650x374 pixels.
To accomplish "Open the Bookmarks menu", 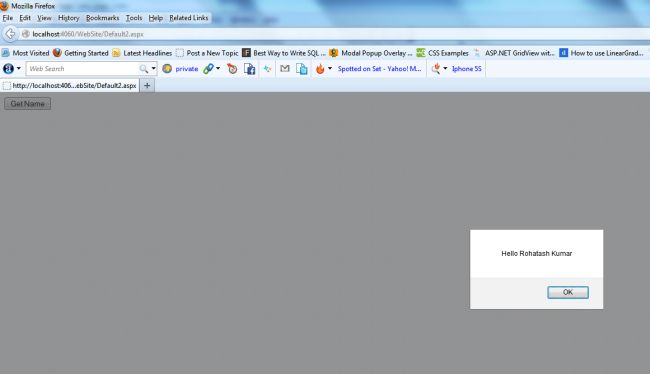I will 102,18.
